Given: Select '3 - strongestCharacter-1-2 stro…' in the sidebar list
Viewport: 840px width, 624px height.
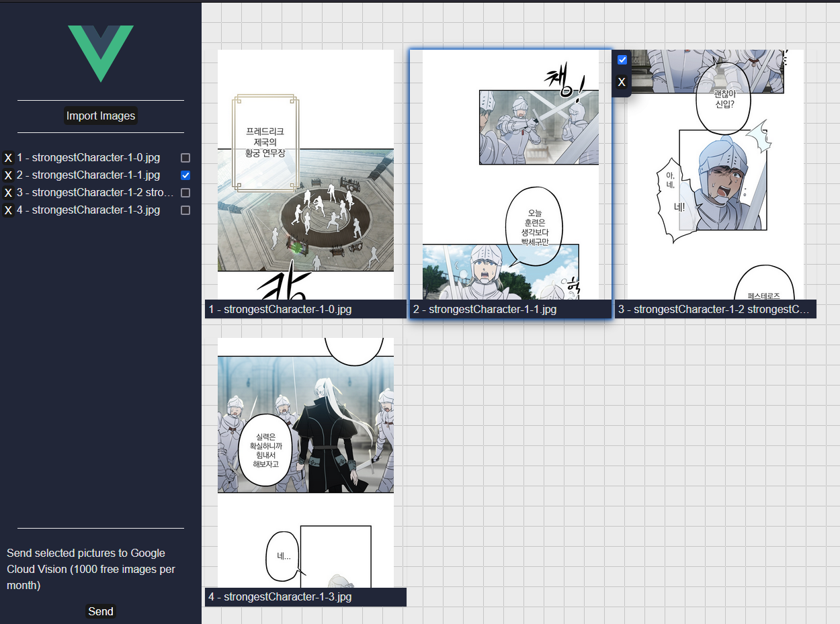Looking at the screenshot, I should (x=95, y=193).
